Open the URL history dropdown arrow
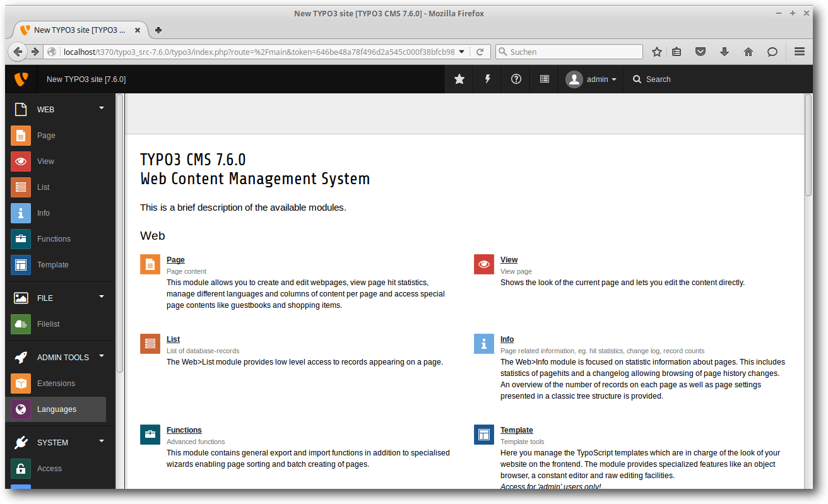Screen dimensions: 828x504 tap(462, 52)
